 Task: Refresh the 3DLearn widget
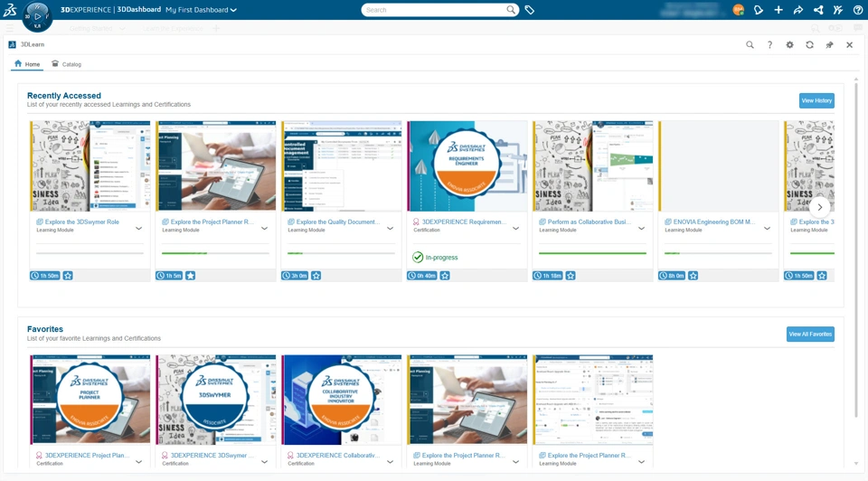pos(809,45)
